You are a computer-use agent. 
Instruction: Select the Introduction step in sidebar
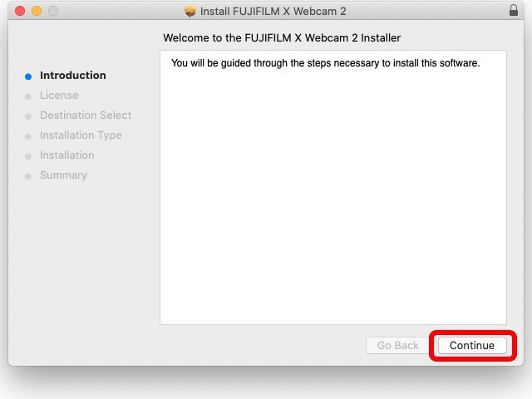pos(73,76)
